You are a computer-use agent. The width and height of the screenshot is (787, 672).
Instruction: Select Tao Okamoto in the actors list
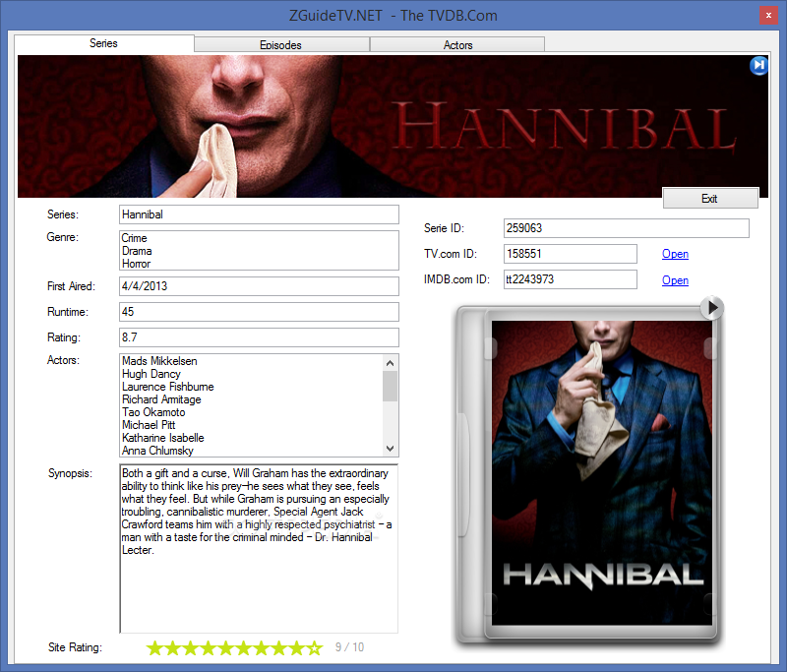click(153, 412)
